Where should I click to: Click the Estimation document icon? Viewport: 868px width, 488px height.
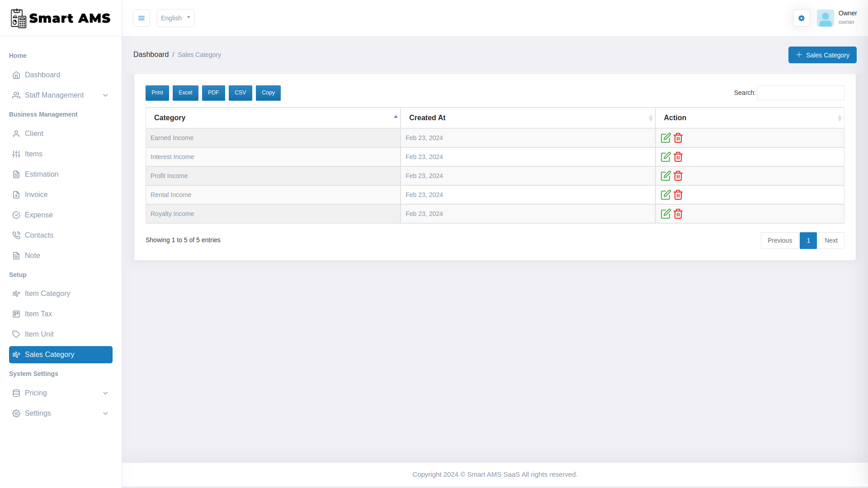pos(16,174)
